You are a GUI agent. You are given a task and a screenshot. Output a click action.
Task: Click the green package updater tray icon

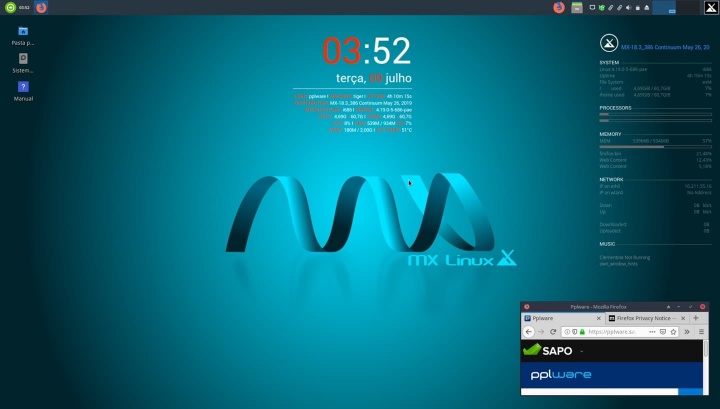[x=601, y=7]
